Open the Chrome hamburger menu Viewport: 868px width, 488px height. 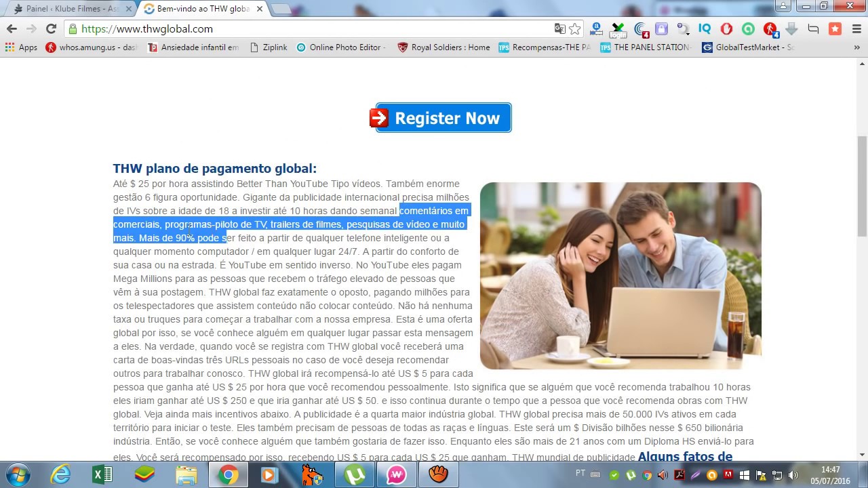tap(855, 29)
